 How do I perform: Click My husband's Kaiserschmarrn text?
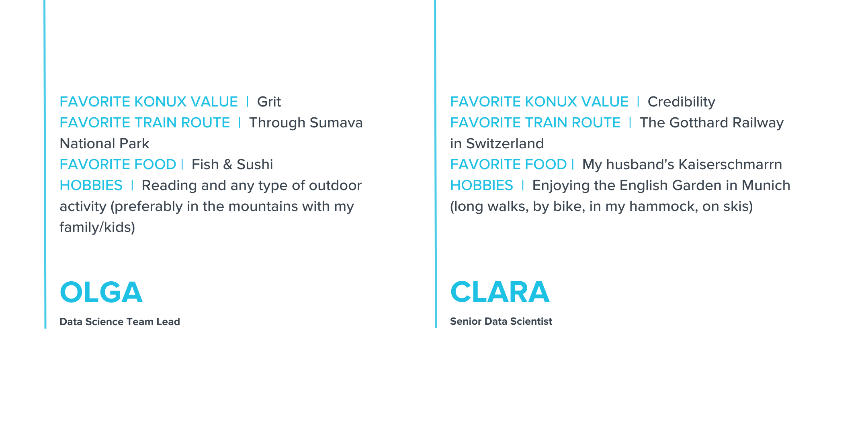click(x=682, y=165)
